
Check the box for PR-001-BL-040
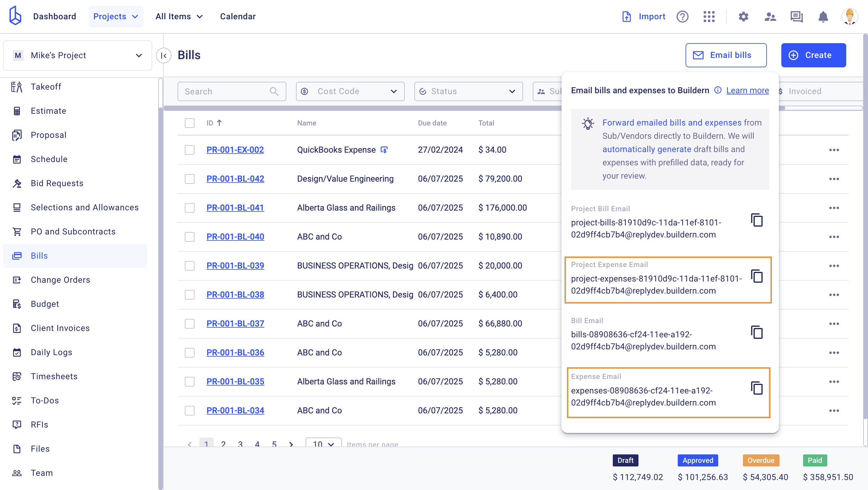(190, 237)
